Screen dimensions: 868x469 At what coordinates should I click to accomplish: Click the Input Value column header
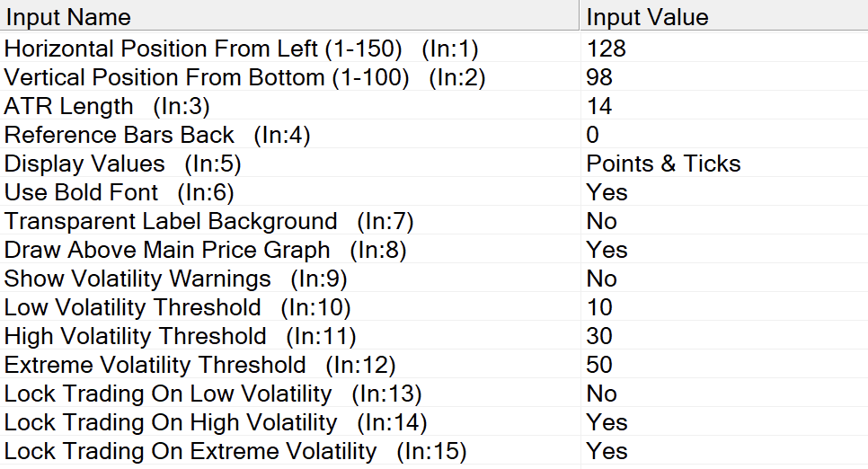click(x=647, y=17)
